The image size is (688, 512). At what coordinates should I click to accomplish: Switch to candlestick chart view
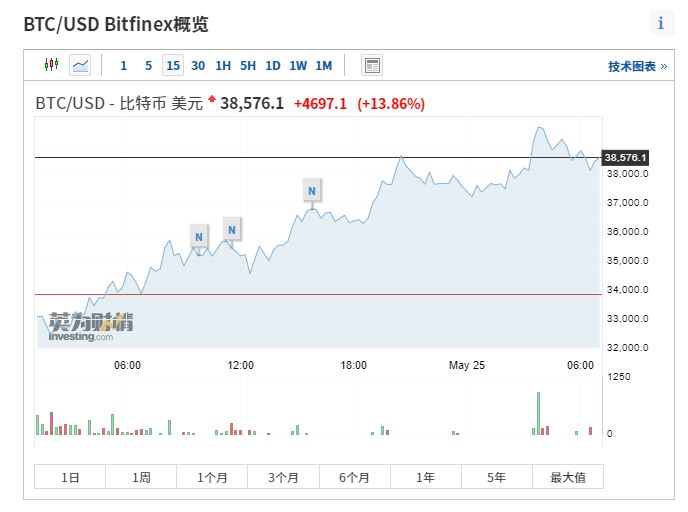(52, 65)
